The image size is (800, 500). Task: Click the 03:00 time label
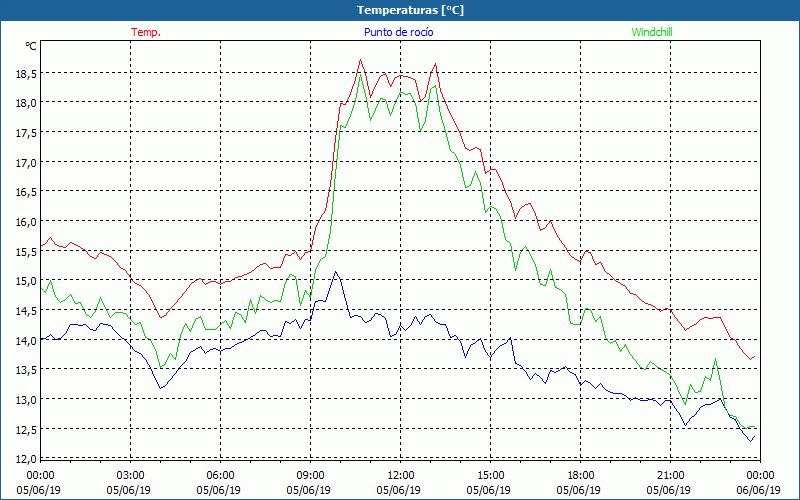(x=131, y=476)
